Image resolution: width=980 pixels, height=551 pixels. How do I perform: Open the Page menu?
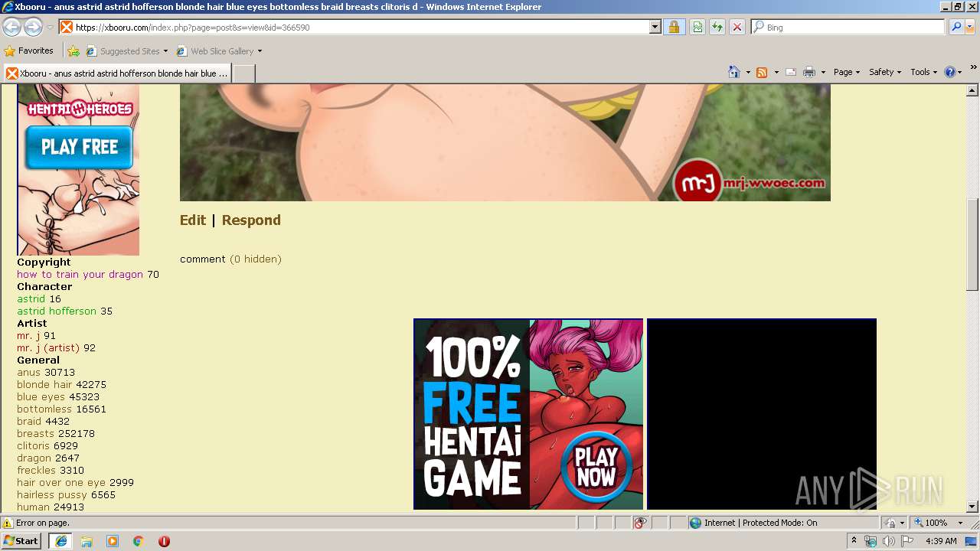click(846, 72)
